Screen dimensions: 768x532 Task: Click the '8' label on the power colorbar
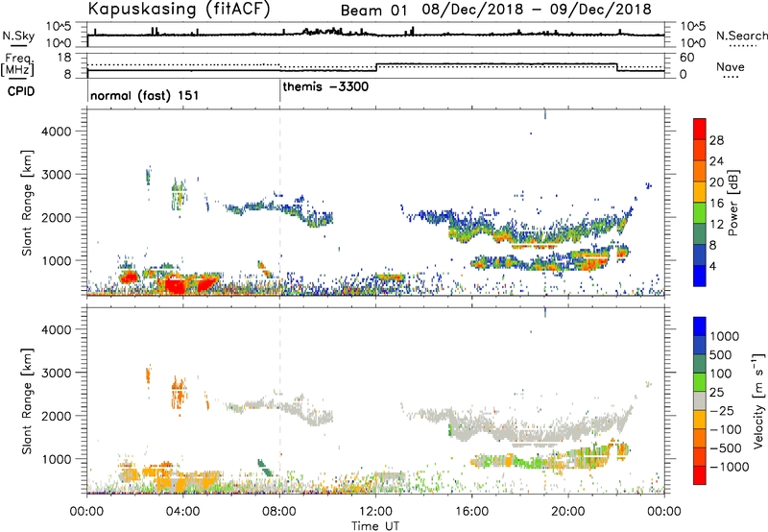click(712, 246)
